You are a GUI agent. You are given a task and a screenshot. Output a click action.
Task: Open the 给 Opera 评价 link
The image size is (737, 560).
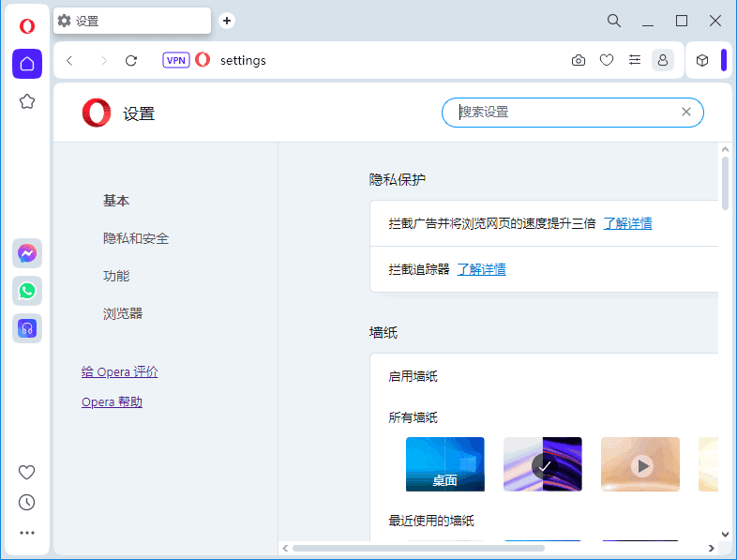coord(120,372)
